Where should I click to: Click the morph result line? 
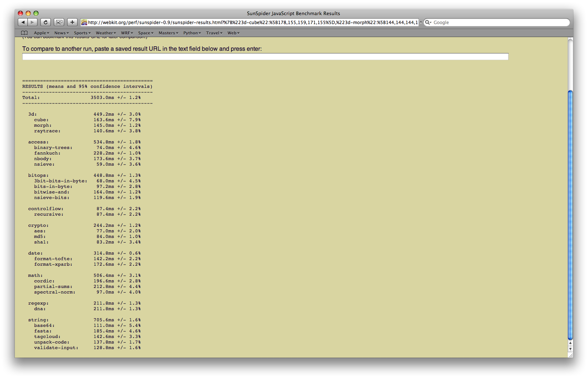[88, 126]
